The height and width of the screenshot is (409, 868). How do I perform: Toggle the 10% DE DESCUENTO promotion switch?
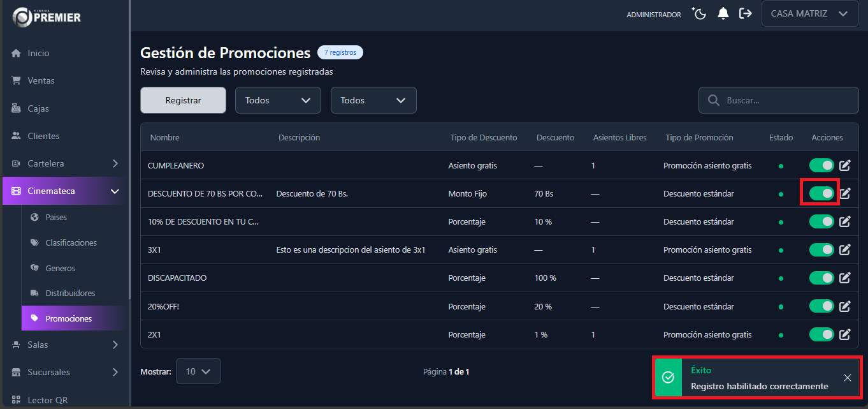[x=821, y=222]
